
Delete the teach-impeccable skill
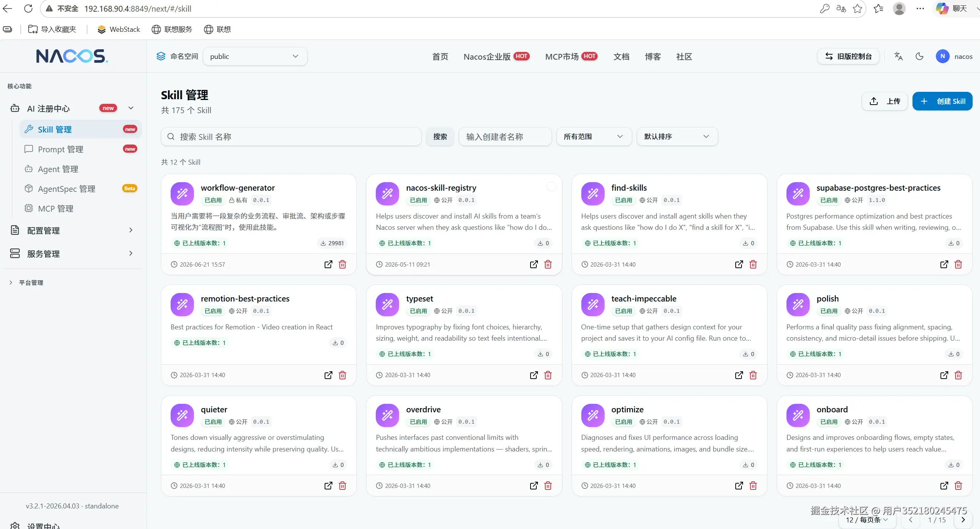click(753, 375)
